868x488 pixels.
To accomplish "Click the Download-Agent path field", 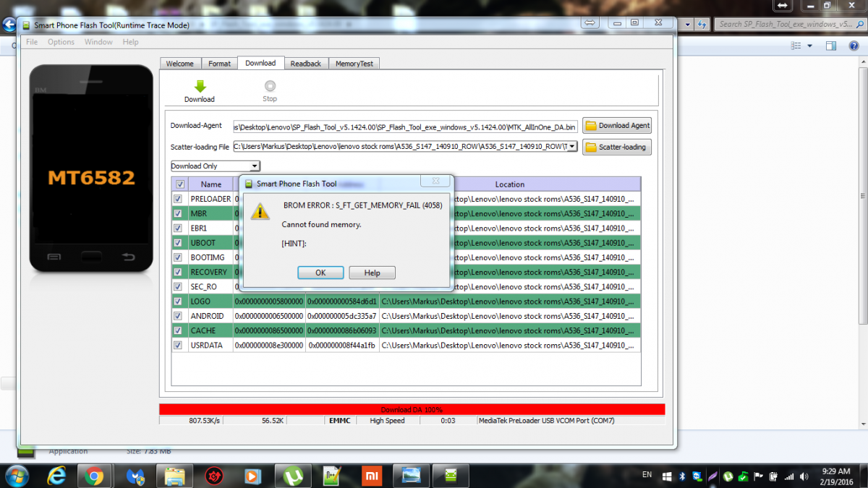I will [405, 126].
